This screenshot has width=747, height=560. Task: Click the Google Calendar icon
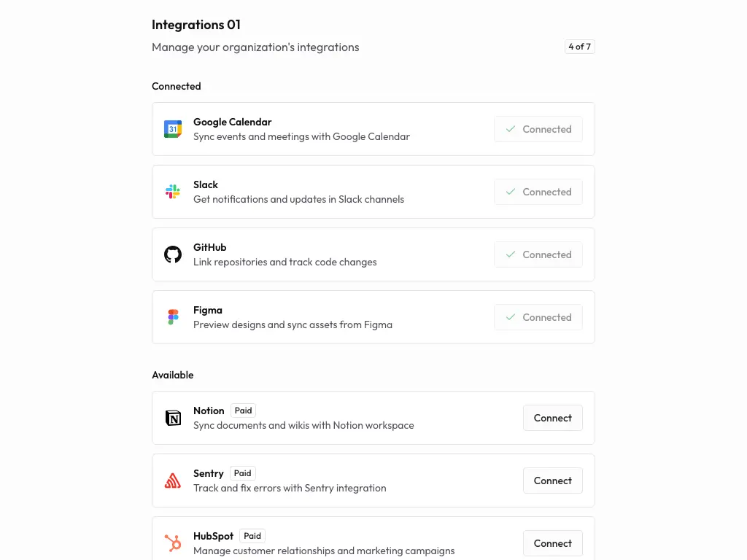(172, 128)
